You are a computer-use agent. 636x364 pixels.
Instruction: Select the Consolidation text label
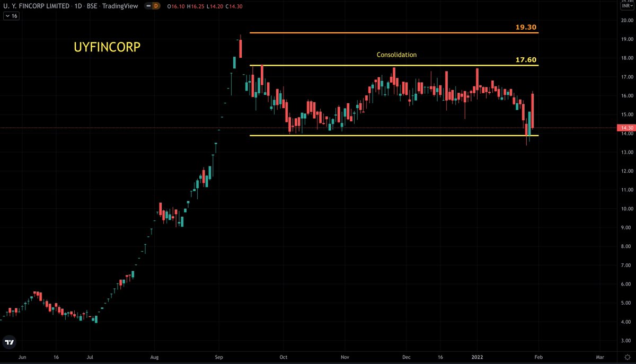point(396,55)
